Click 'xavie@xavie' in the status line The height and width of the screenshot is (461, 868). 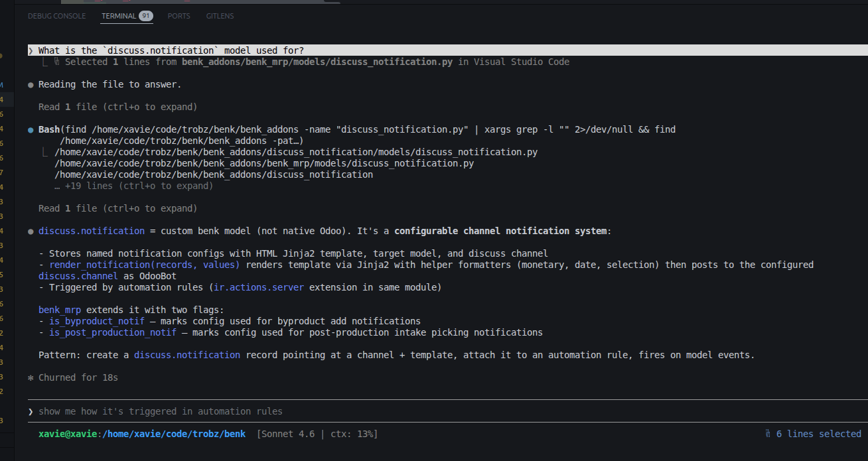(68, 434)
